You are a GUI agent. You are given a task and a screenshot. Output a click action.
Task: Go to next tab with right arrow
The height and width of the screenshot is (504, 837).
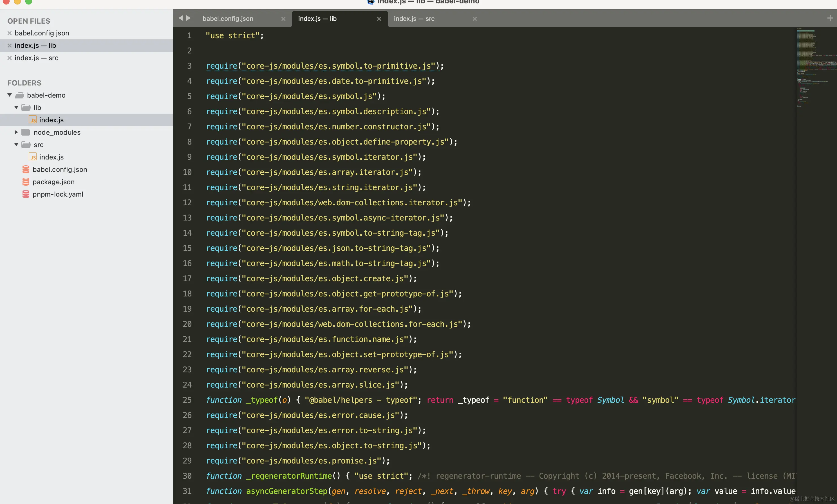pos(189,18)
